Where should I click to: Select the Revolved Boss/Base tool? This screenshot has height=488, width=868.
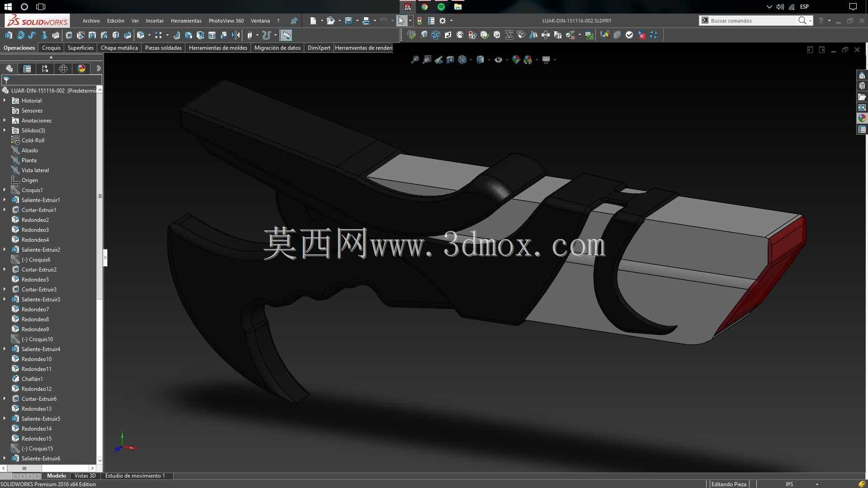[x=20, y=35]
